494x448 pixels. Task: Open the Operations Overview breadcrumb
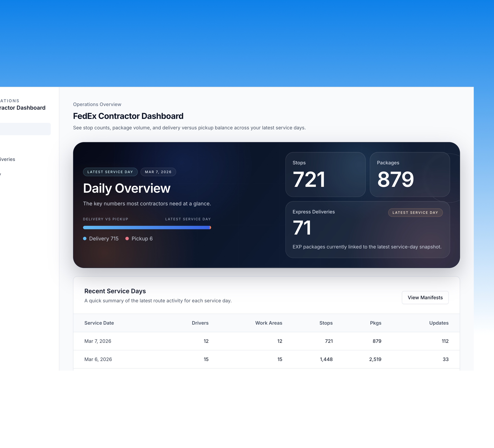[x=97, y=104]
